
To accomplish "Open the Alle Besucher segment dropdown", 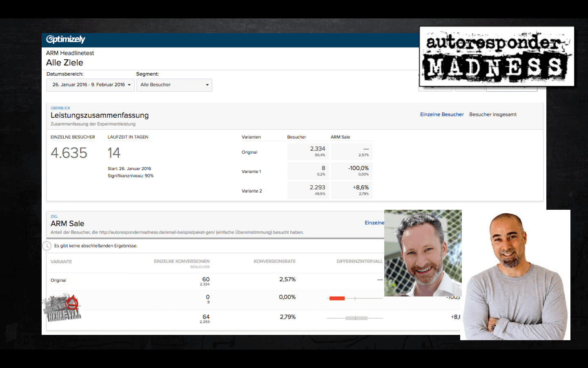I will click(174, 85).
